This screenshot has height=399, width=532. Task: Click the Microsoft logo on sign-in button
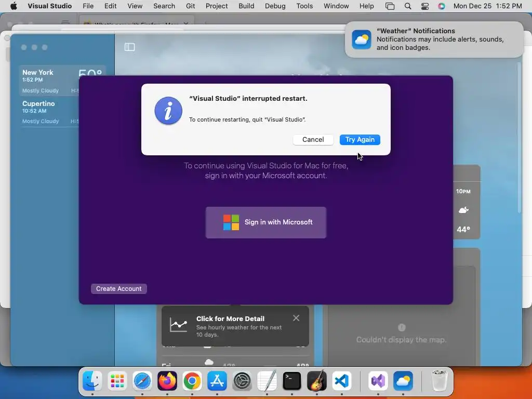[x=231, y=222]
